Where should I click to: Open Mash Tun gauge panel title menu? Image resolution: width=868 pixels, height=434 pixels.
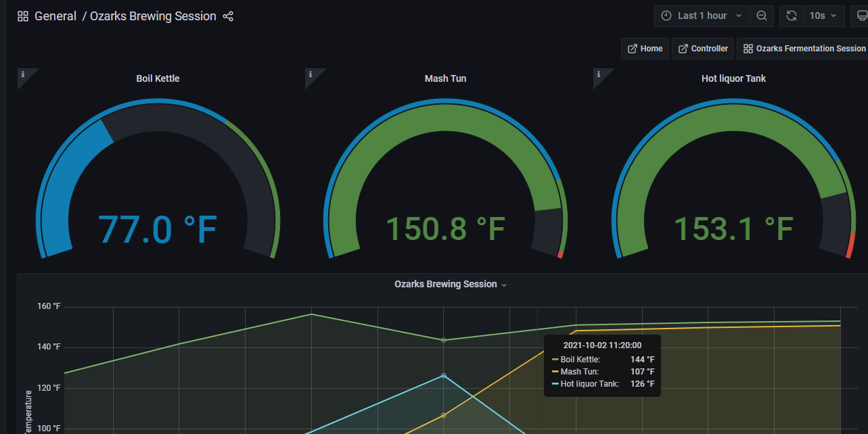pyautogui.click(x=445, y=78)
